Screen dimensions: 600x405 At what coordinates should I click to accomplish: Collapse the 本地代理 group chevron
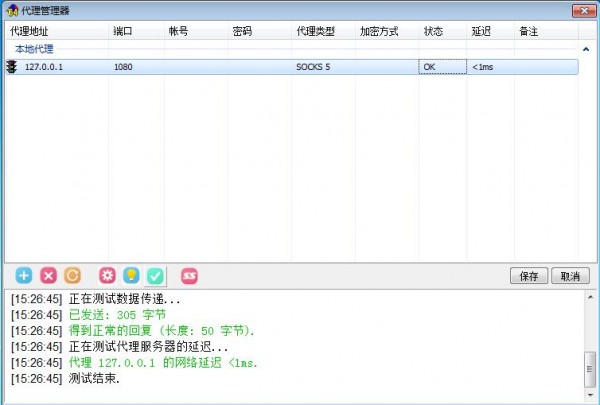click(586, 49)
